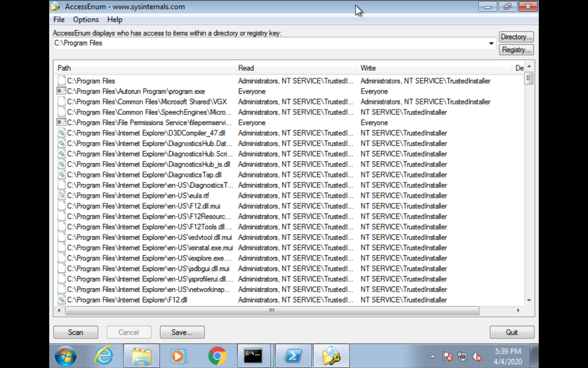Click the AccessEnum taskbar icon
This screenshot has height=368, width=588.
(331, 356)
